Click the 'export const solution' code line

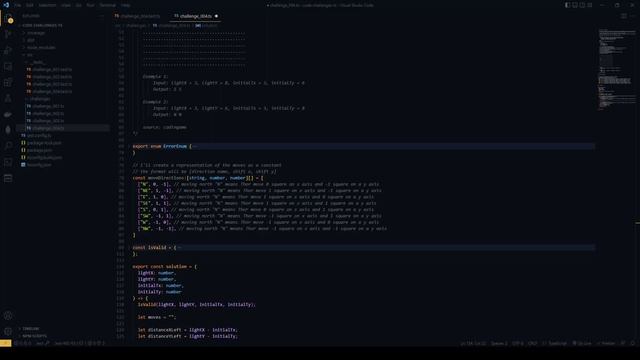click(164, 267)
